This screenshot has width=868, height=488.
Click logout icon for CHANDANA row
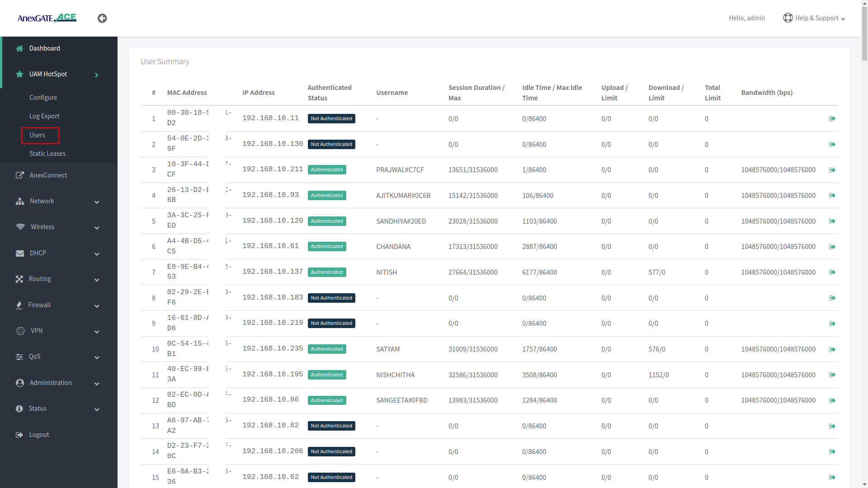[832, 247]
